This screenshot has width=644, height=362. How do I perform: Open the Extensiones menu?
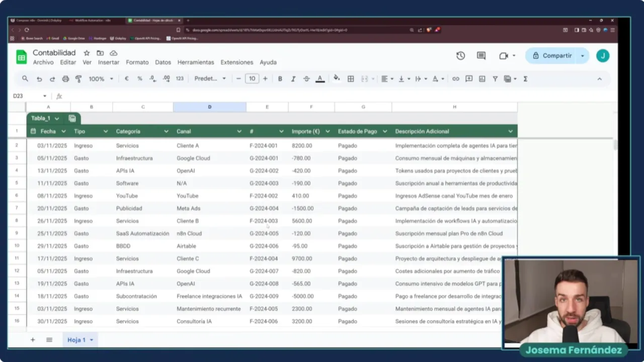(237, 62)
